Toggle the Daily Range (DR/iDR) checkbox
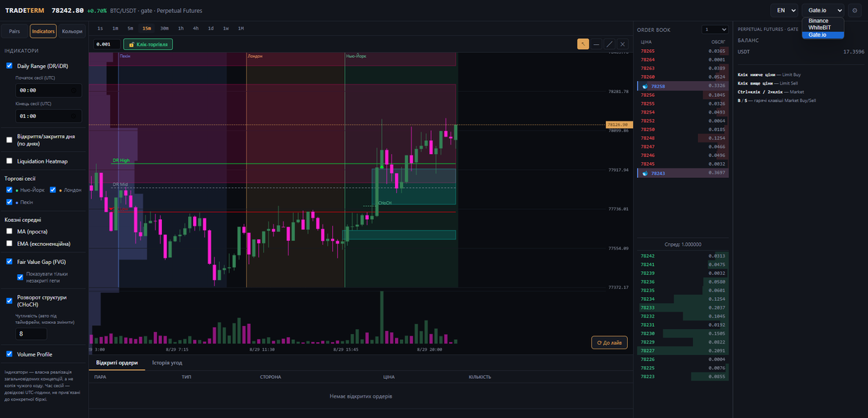Screen dimensions: 868x418 (9, 66)
